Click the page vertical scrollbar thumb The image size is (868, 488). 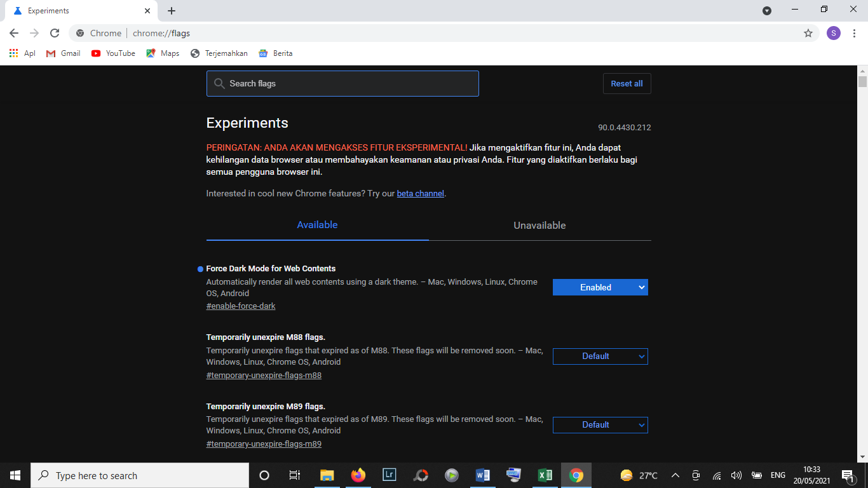[862, 82]
